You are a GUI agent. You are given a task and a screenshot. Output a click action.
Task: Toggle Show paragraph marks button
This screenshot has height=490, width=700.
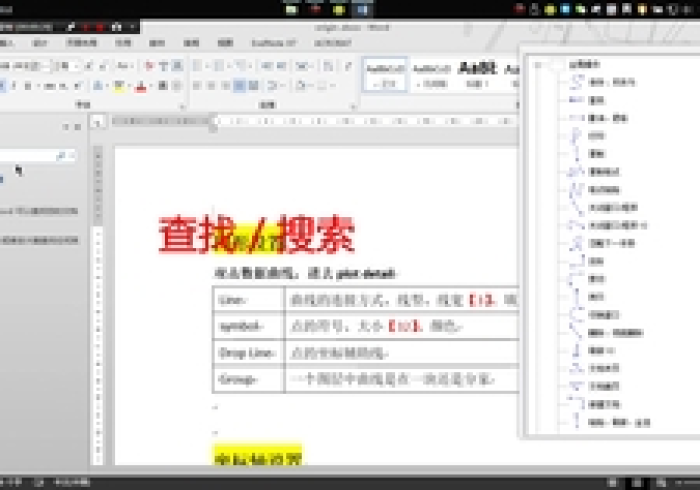tap(348, 66)
